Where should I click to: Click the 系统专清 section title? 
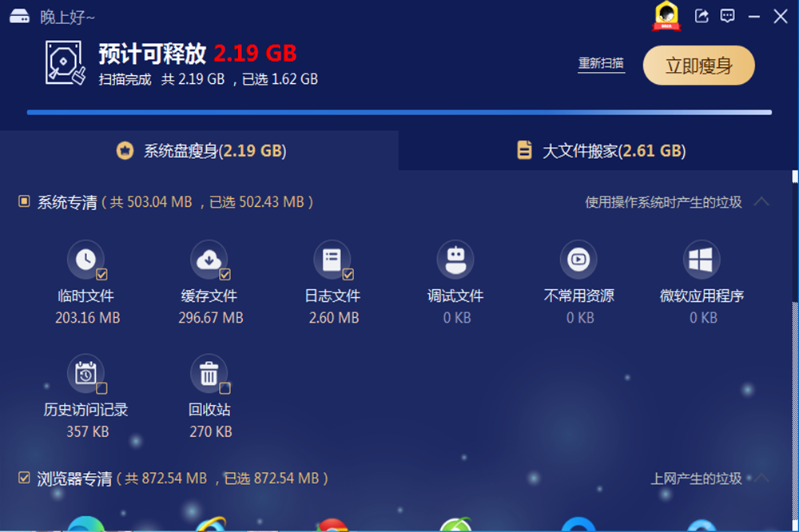(67, 202)
